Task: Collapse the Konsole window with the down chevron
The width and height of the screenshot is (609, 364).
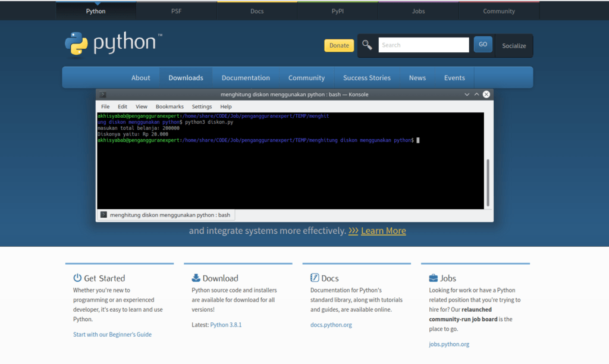Action: [x=467, y=94]
